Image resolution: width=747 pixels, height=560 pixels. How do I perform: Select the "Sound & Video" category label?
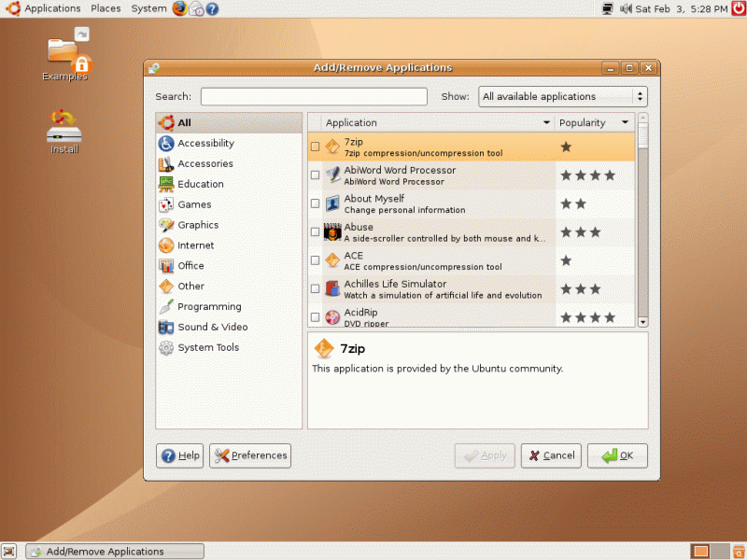[x=213, y=328]
